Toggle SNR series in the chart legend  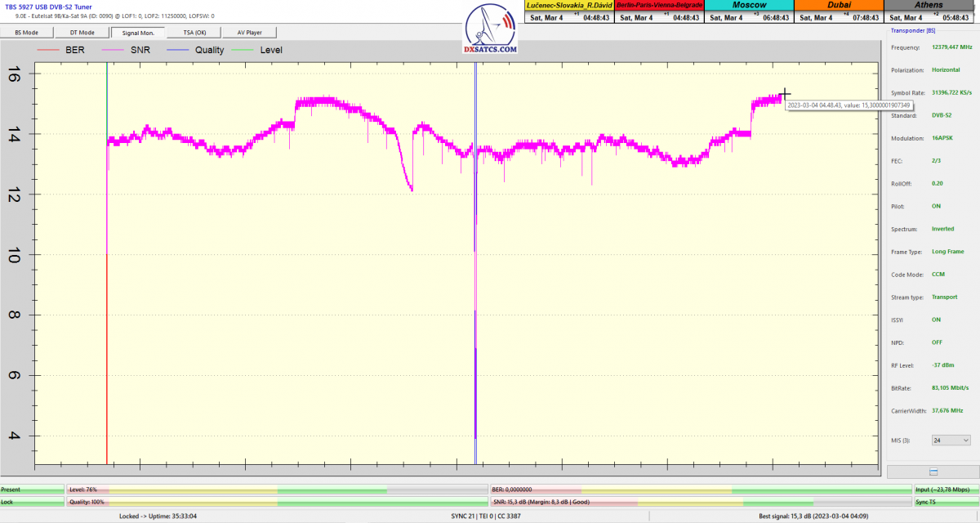pos(126,50)
